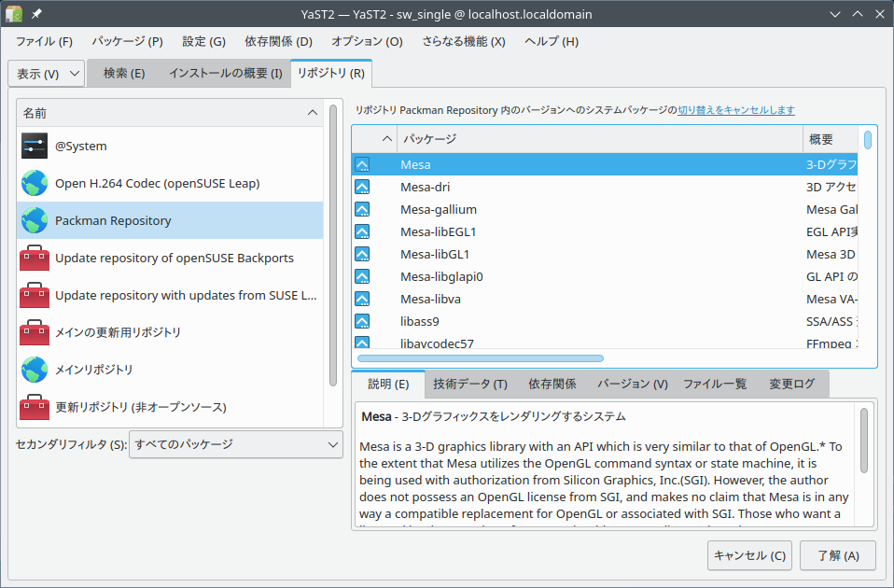Click the Open H.264 Codec globe icon
Image resolution: width=894 pixels, height=588 pixels.
tap(35, 183)
